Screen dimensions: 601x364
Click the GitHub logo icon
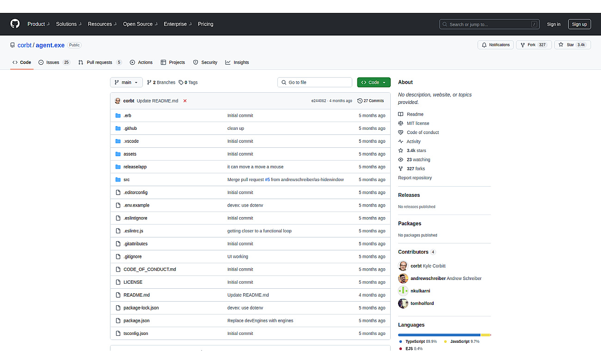pos(15,24)
